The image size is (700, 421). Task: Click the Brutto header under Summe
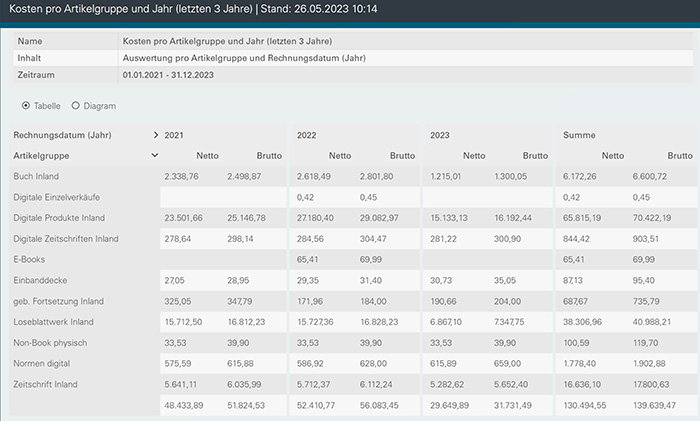[x=679, y=155]
